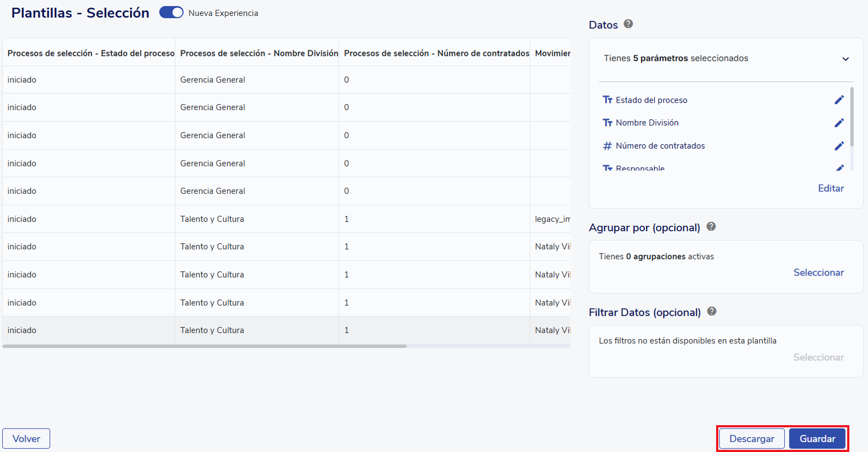Click the edit pencil for Nombre División
Image resolution: width=868 pixels, height=452 pixels.
coord(839,123)
